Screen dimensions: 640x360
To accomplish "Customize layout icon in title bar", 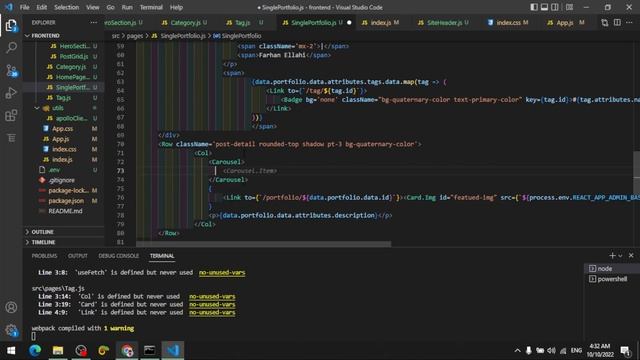I will (569, 7).
